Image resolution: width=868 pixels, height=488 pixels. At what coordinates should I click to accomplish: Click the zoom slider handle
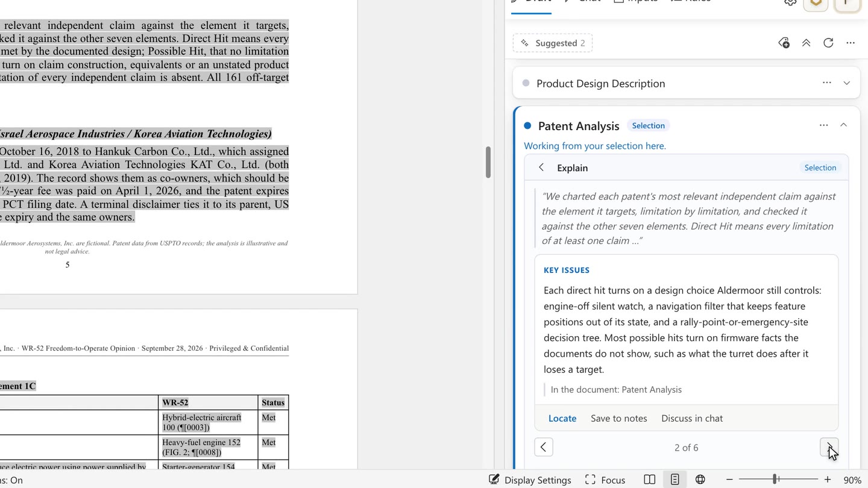pos(775,480)
